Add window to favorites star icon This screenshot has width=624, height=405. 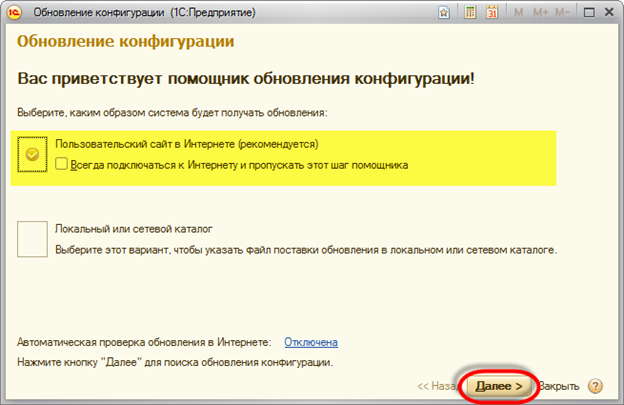point(444,13)
